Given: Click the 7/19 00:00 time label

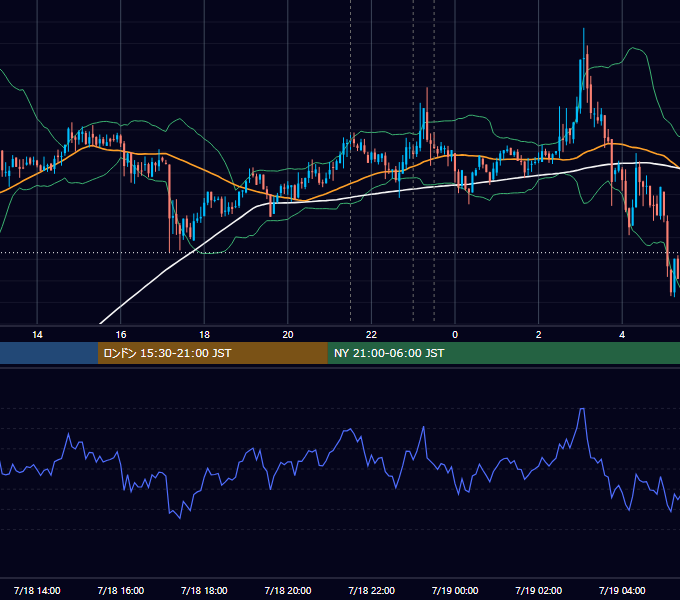Looking at the screenshot, I should [455, 590].
